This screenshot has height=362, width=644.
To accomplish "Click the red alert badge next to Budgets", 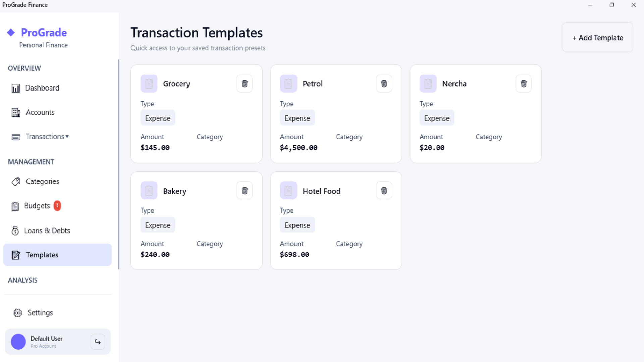I will coord(57,206).
